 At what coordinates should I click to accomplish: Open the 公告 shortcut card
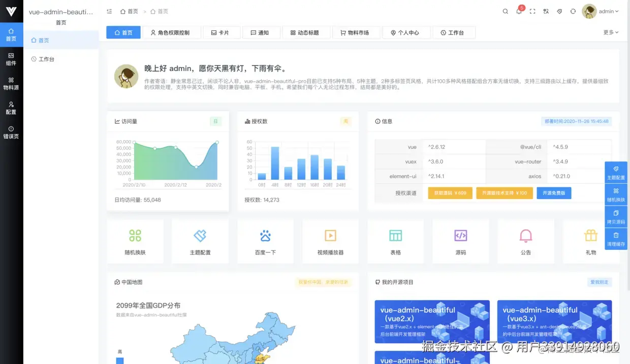[x=525, y=241]
